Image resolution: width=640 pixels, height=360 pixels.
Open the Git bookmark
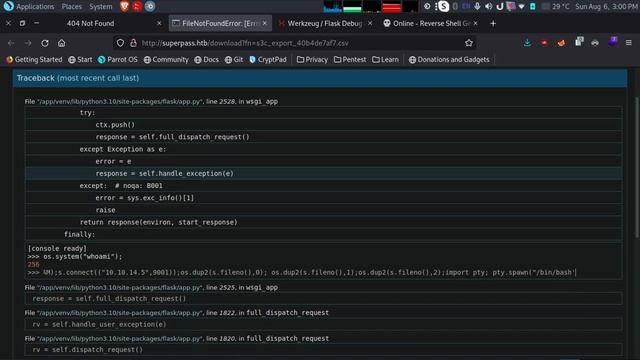pyautogui.click(x=234, y=60)
